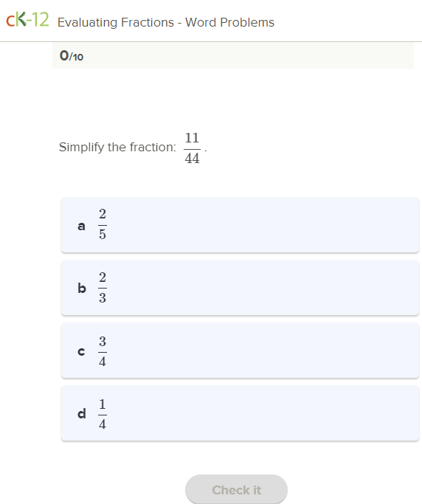Click the bold letter 'a' label
This screenshot has width=422, height=504.
click(x=82, y=226)
